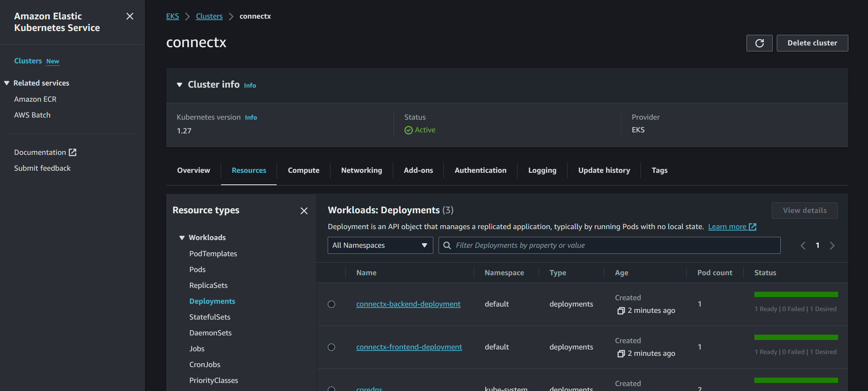Go to next page of deployments
The width and height of the screenshot is (868, 391).
click(x=832, y=246)
